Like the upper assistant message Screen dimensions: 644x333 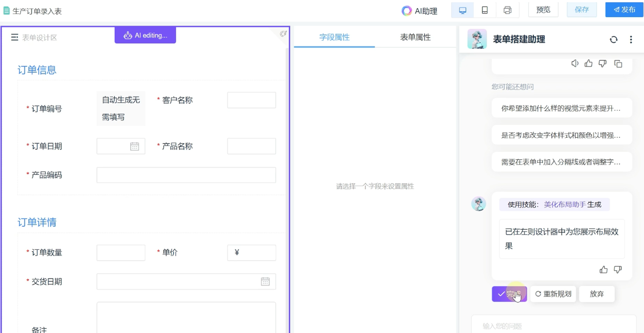point(589,63)
